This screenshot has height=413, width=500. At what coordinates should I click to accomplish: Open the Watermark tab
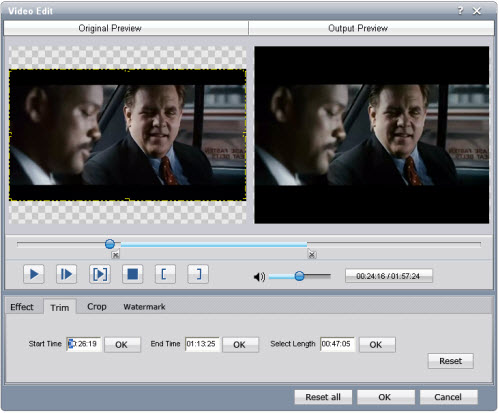click(x=144, y=307)
